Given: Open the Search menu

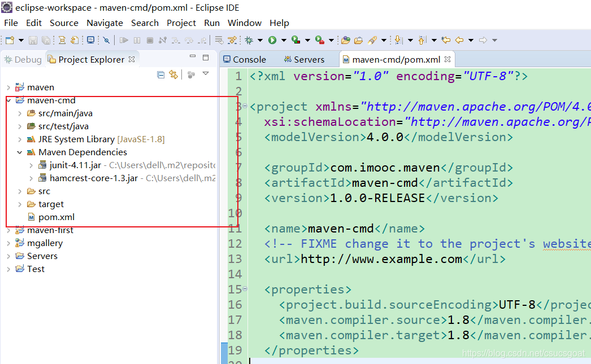Looking at the screenshot, I should click(145, 23).
